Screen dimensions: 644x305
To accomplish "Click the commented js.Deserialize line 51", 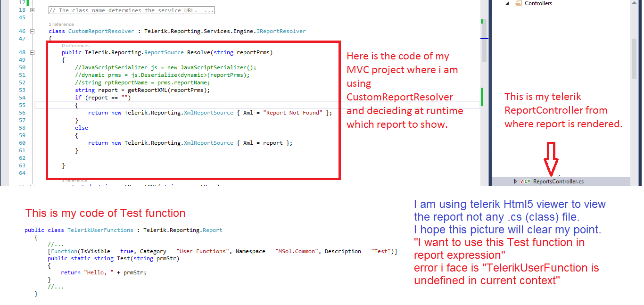I will [162, 75].
